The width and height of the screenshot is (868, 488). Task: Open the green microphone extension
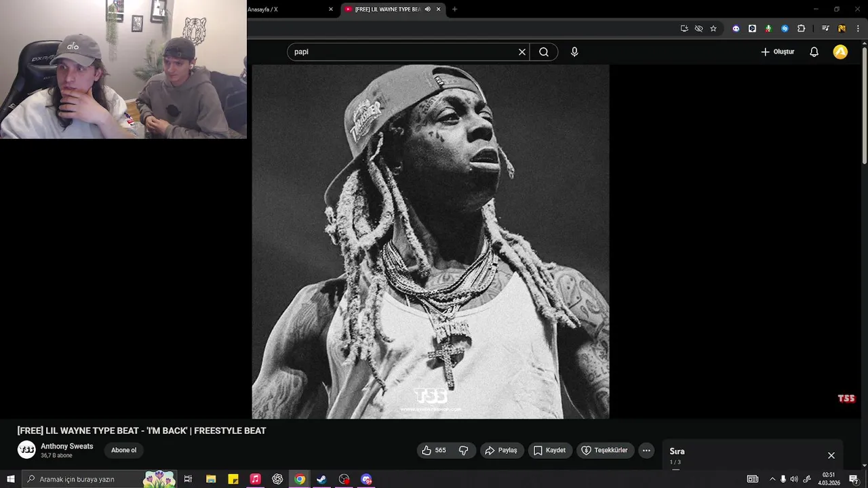(x=768, y=28)
